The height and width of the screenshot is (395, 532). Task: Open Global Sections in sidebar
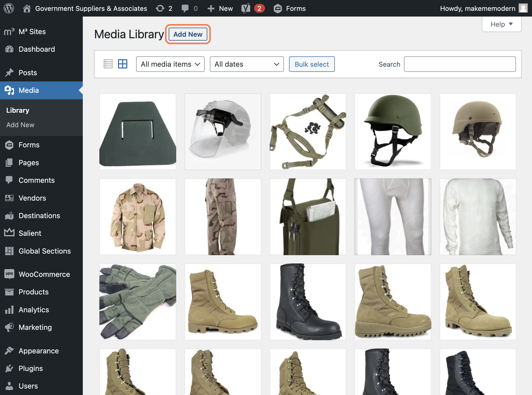pos(41,251)
